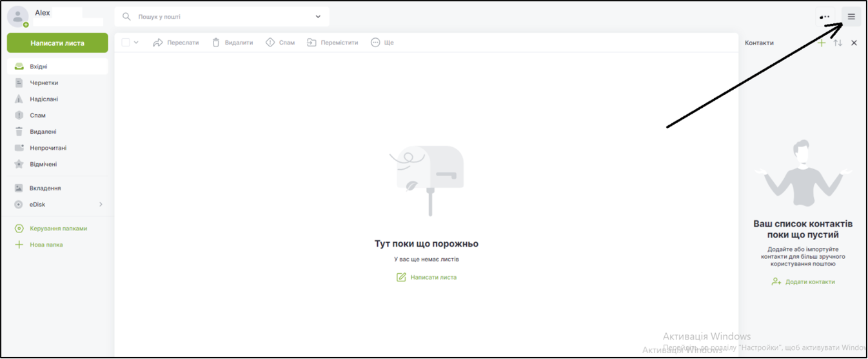868x359 pixels.
Task: Add new contact with green plus icon
Action: (x=821, y=43)
